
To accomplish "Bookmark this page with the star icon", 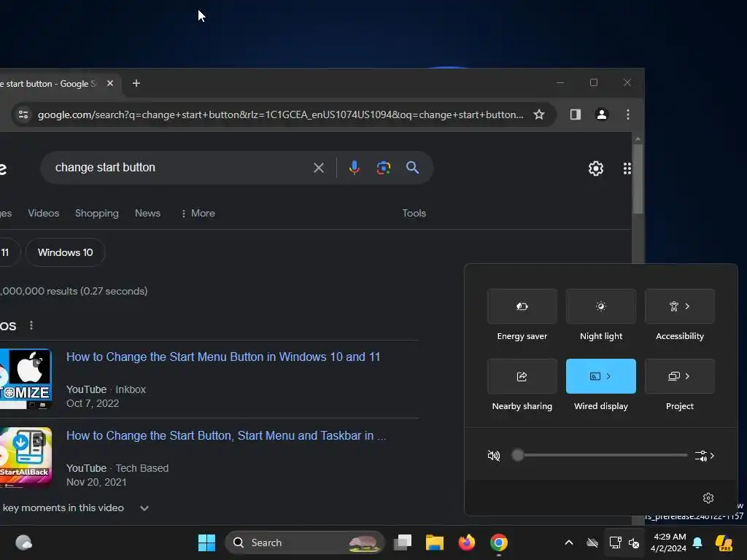I will [x=539, y=114].
